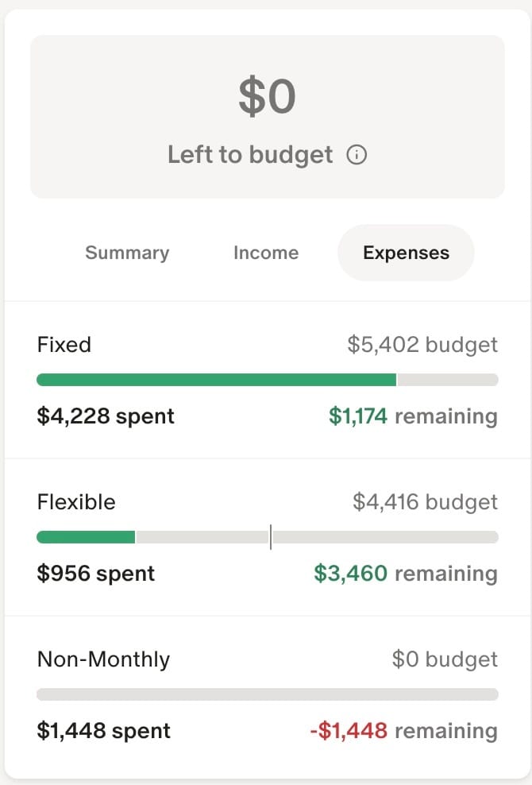Screen dimensions: 532x785
Task: Click the Fixed green progress bar
Action: 217,380
